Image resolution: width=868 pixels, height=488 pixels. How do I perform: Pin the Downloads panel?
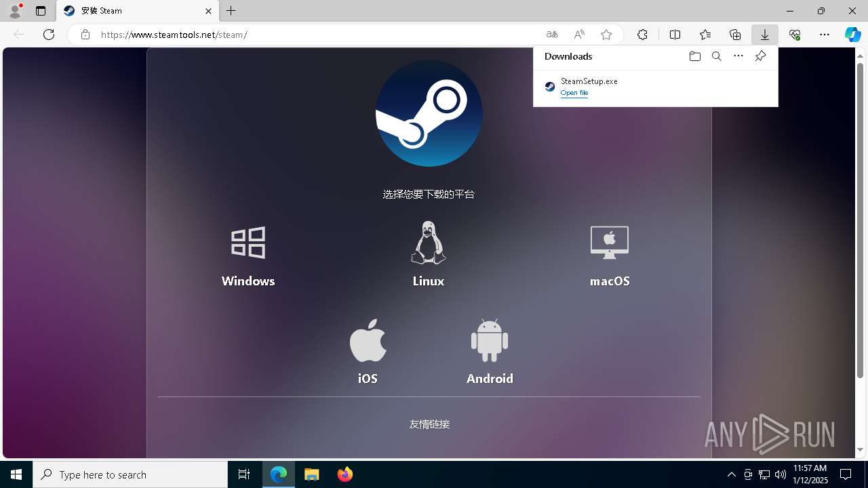tap(760, 56)
